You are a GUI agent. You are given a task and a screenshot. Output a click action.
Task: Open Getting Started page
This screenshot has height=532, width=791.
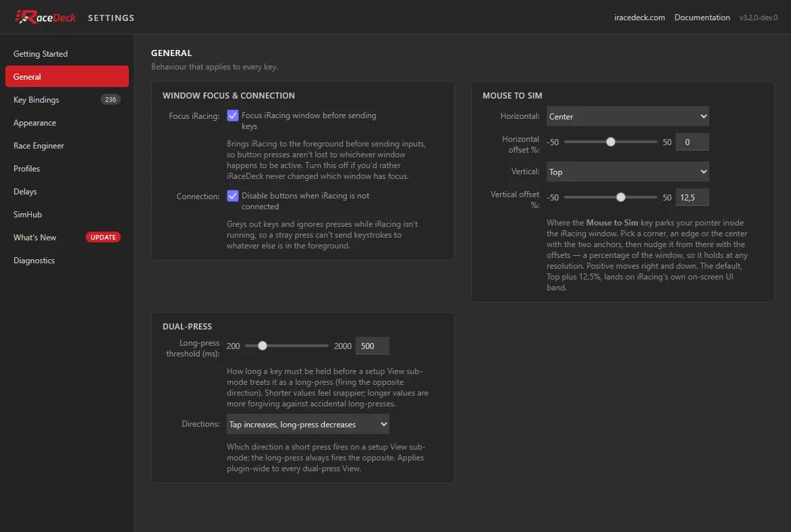tap(67, 53)
